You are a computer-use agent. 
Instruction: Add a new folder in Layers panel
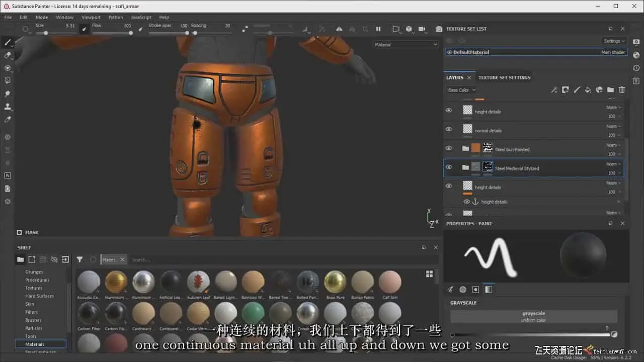coord(610,90)
